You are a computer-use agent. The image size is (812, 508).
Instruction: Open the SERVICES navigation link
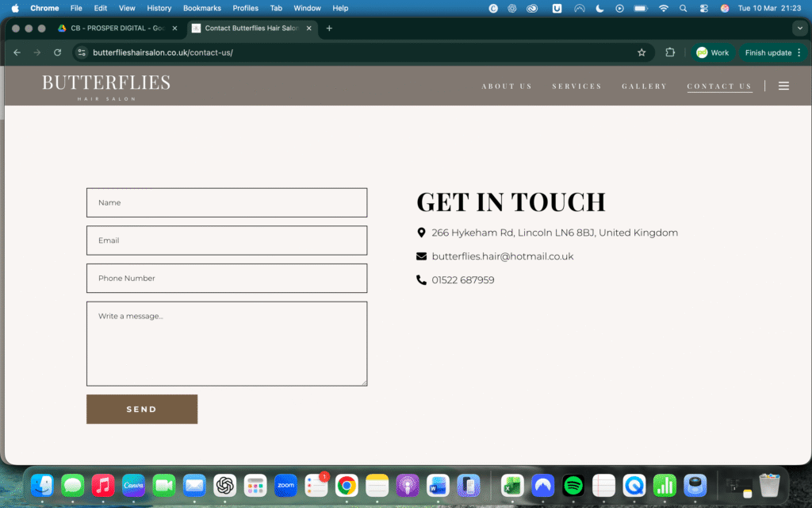pos(576,86)
